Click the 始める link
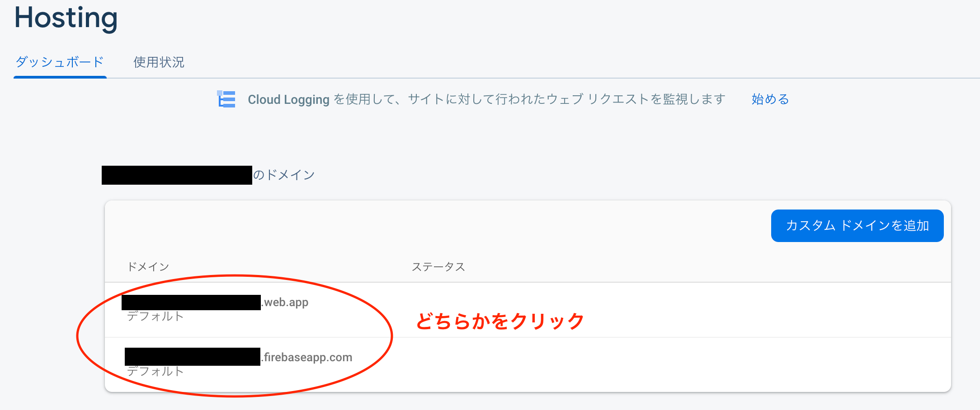 (x=769, y=99)
